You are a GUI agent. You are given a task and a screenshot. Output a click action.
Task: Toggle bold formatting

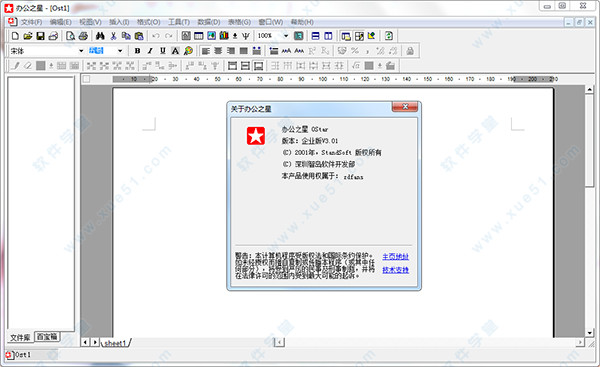click(137, 51)
